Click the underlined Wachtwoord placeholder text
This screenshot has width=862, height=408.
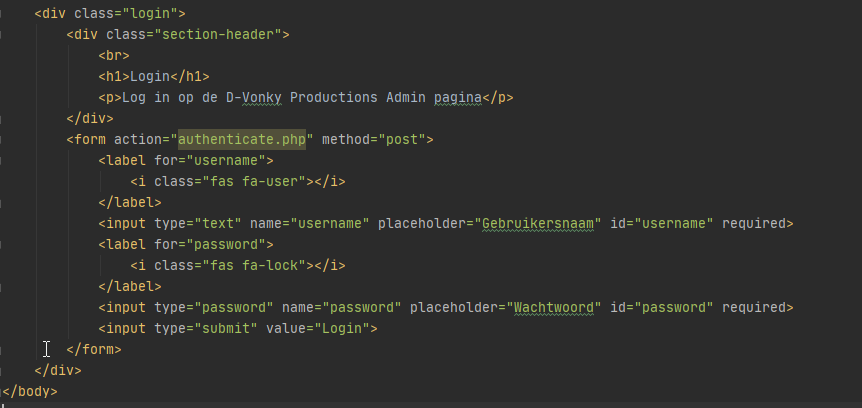[x=556, y=307]
